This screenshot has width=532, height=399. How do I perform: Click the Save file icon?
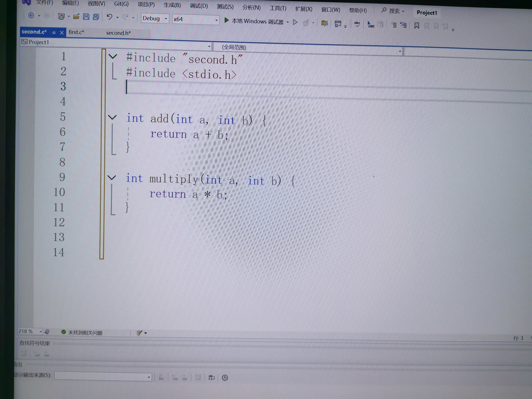pyautogui.click(x=86, y=17)
